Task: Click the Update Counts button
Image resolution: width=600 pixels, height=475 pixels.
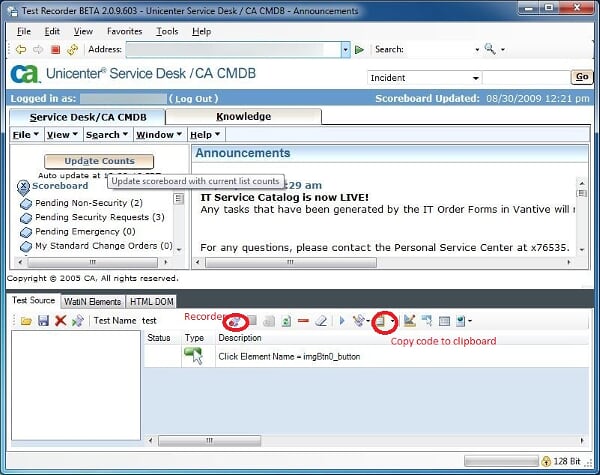Action: [x=99, y=161]
